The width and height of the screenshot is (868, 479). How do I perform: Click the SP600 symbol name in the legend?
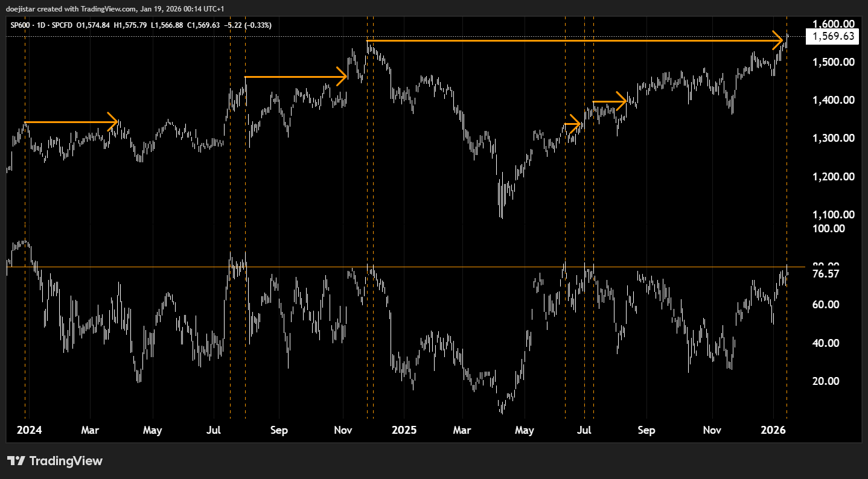point(19,25)
